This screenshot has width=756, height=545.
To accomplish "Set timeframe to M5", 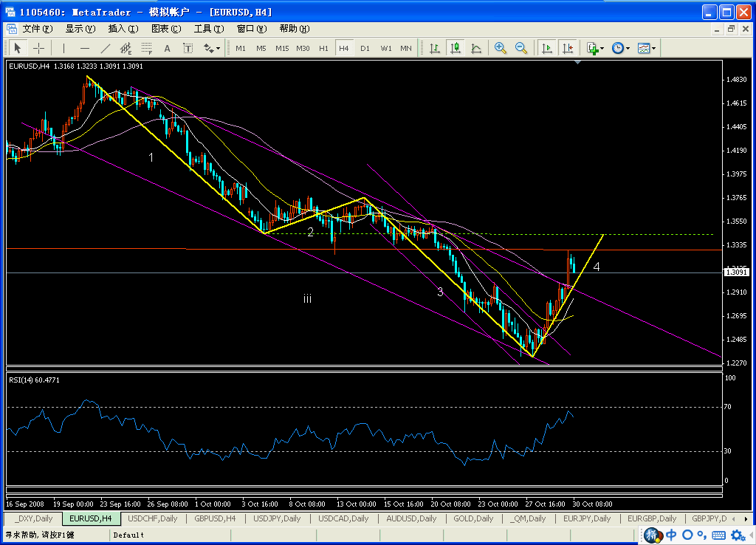I will (261, 48).
